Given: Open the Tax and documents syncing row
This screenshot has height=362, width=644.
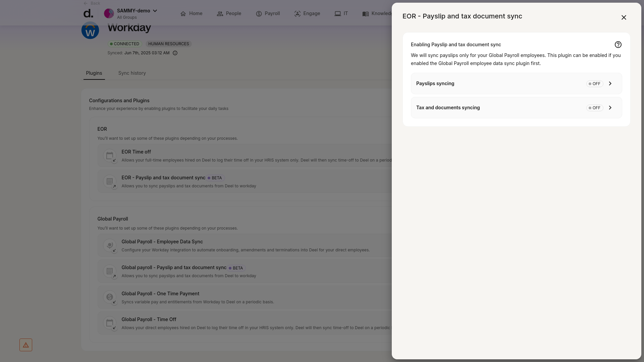Looking at the screenshot, I should 516,108.
